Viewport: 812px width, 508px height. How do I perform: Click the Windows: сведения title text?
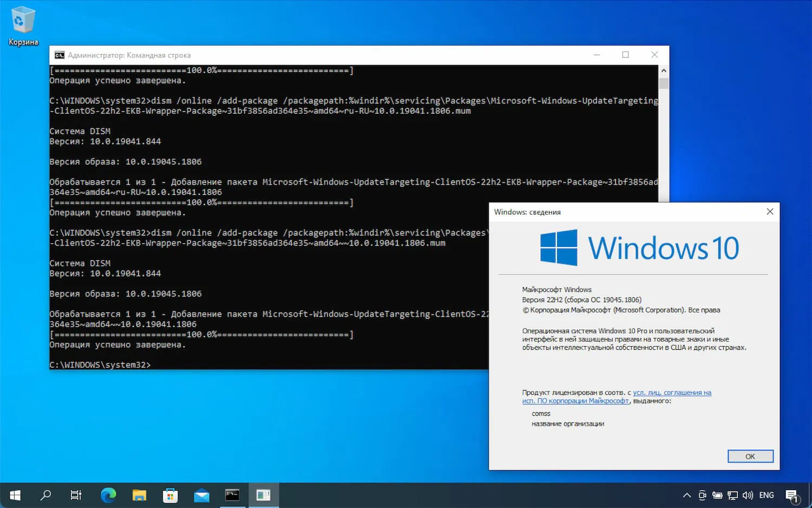[527, 212]
